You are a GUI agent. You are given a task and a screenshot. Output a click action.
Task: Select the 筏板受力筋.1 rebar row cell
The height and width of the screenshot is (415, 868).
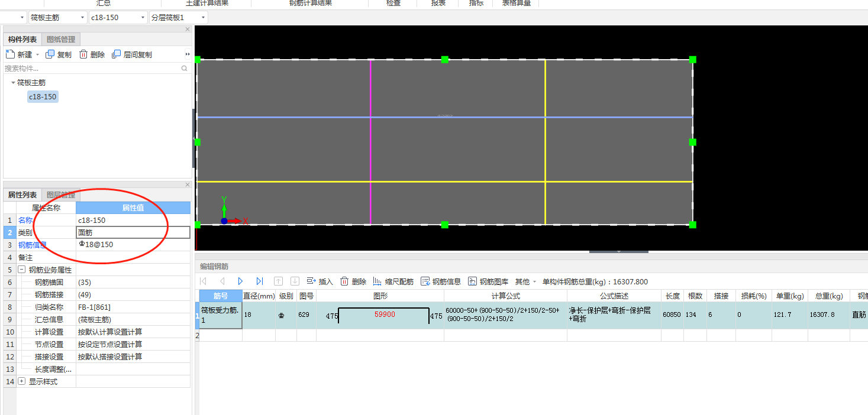click(x=221, y=315)
